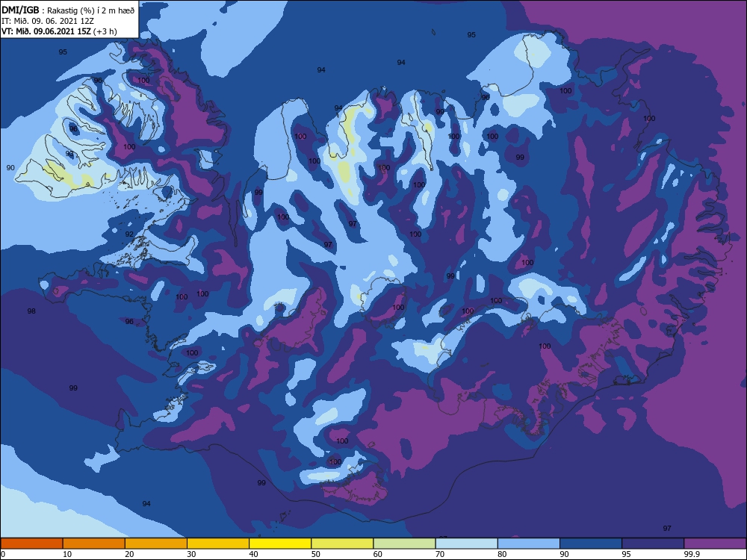Click the light blue 70–80 legend swatch

467,544
